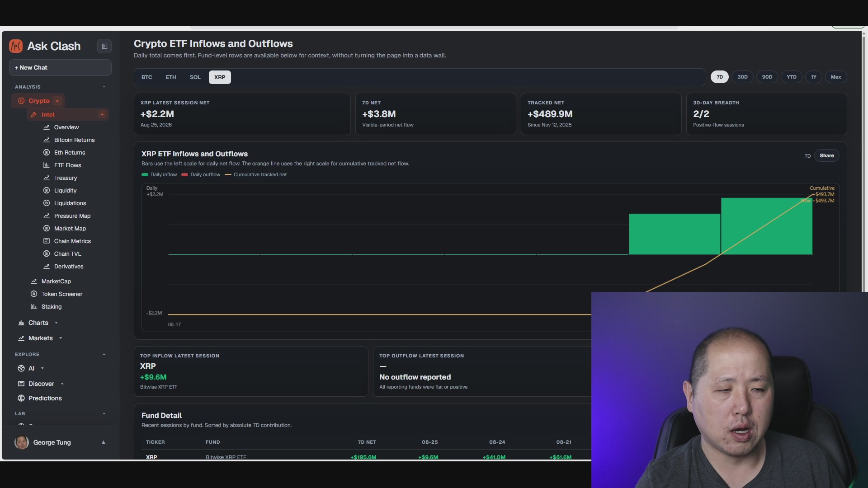Select the 30D time range
The image size is (868, 488).
pyautogui.click(x=742, y=77)
